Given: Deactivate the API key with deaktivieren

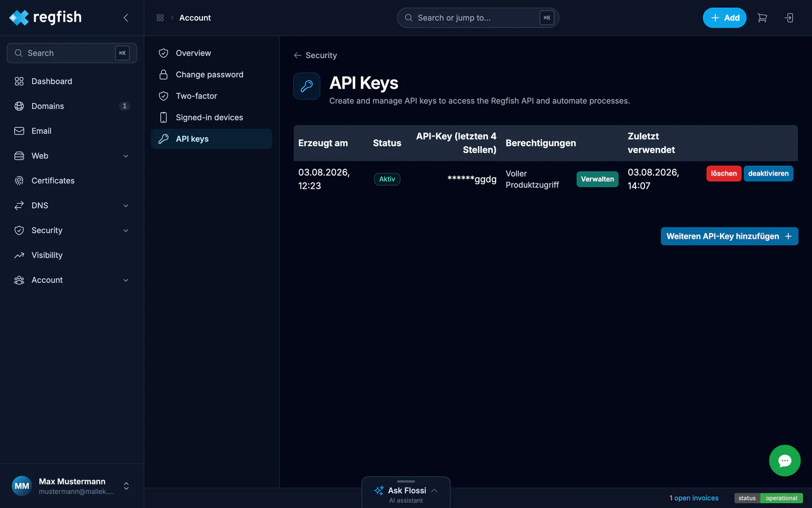Looking at the screenshot, I should (768, 173).
